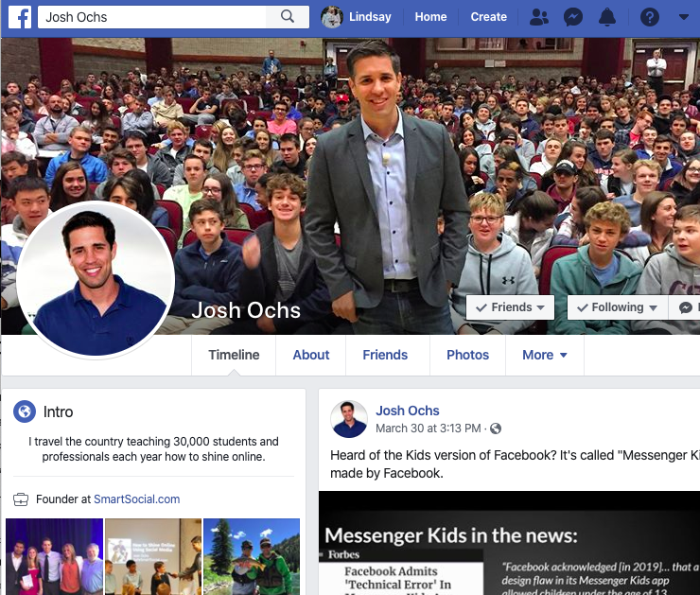700x595 pixels.
Task: Open Lindsay's profile name link
Action: (370, 17)
